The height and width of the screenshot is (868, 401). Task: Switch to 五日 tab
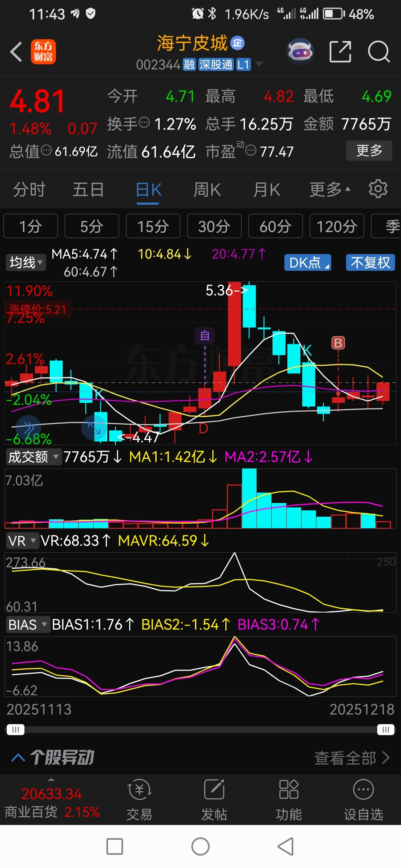click(88, 190)
